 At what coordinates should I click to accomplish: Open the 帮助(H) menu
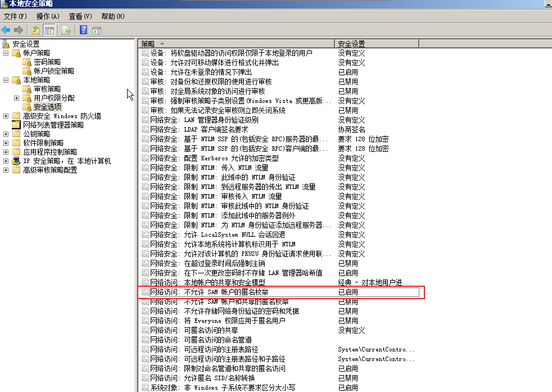[x=113, y=16]
